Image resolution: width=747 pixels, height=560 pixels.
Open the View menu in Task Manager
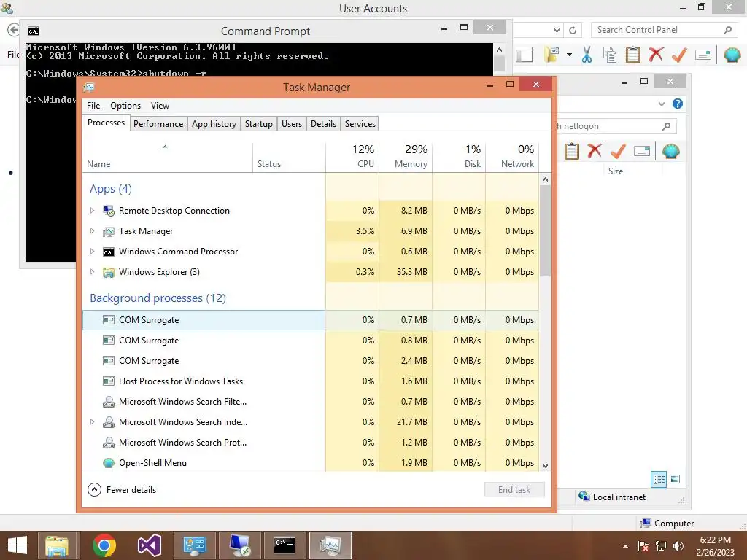point(160,105)
